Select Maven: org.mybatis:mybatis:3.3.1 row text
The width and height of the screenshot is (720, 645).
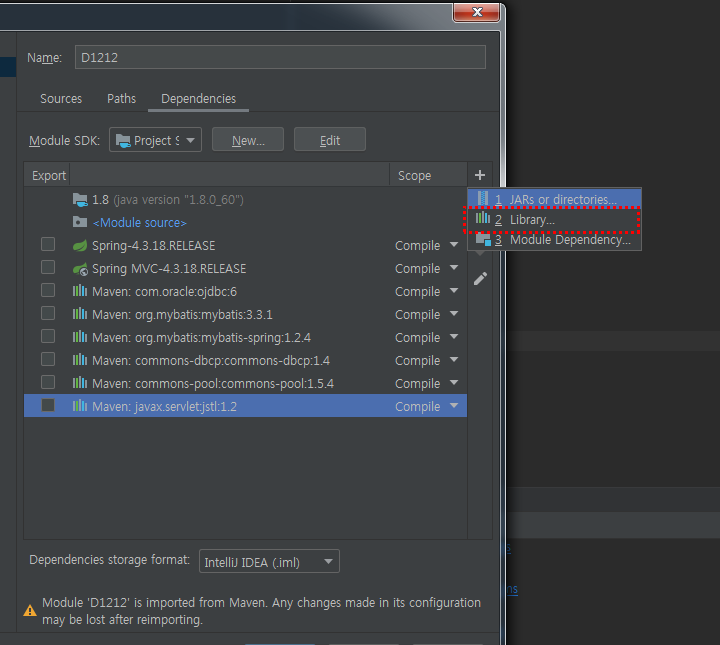click(x=182, y=314)
